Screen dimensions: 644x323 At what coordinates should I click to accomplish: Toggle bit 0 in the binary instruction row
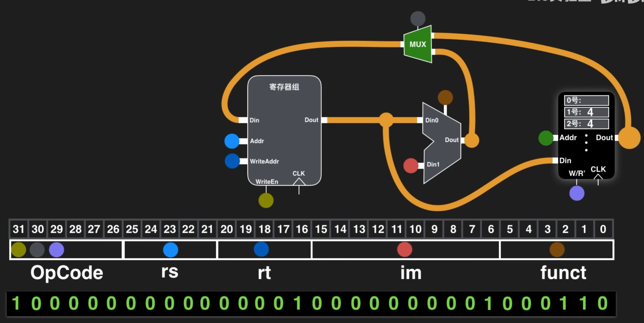pyautogui.click(x=602, y=303)
